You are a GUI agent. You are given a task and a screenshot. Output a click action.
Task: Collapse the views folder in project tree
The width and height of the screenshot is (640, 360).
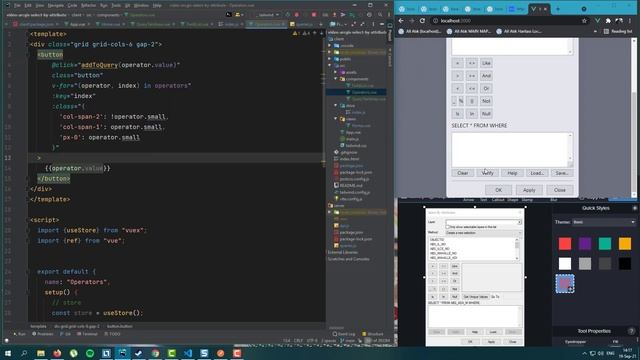[336, 119]
